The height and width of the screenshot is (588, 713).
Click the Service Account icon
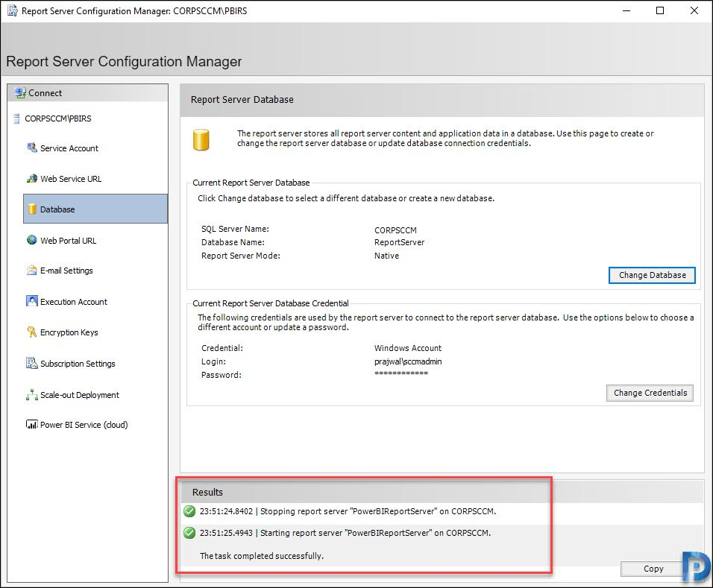coord(32,148)
